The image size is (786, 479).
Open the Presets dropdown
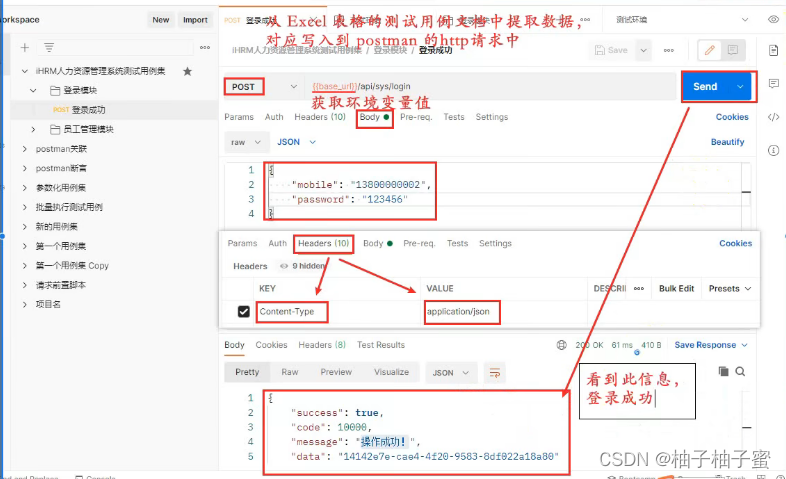tap(730, 289)
